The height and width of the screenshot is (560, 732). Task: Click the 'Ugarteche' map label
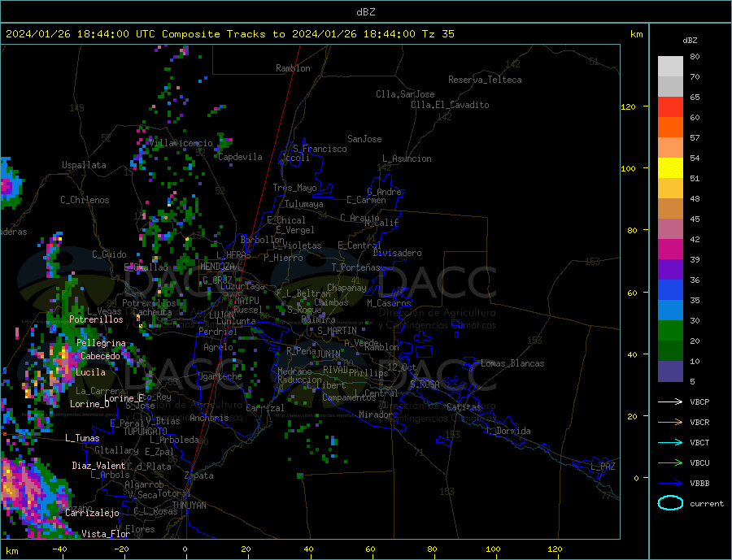click(x=220, y=376)
